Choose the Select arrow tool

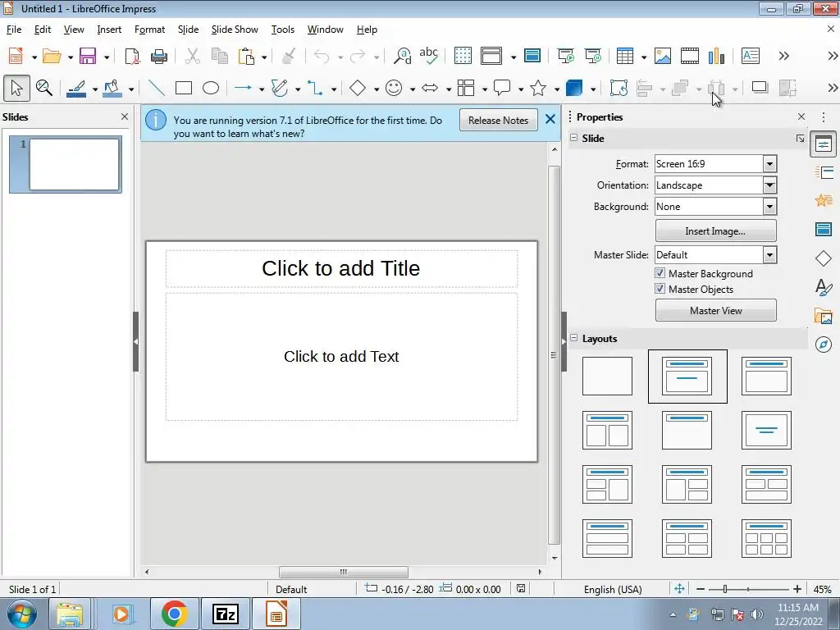coord(16,88)
